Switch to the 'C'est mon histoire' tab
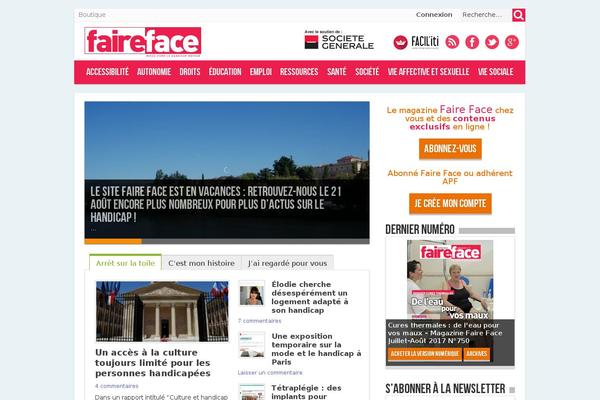Viewport: 600px width, 400px height. (x=201, y=263)
